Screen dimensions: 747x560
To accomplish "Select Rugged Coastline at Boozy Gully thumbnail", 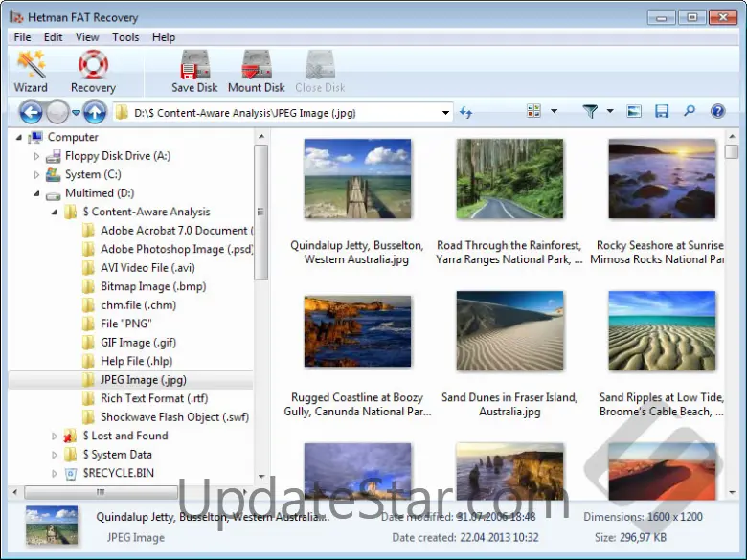I will (357, 331).
